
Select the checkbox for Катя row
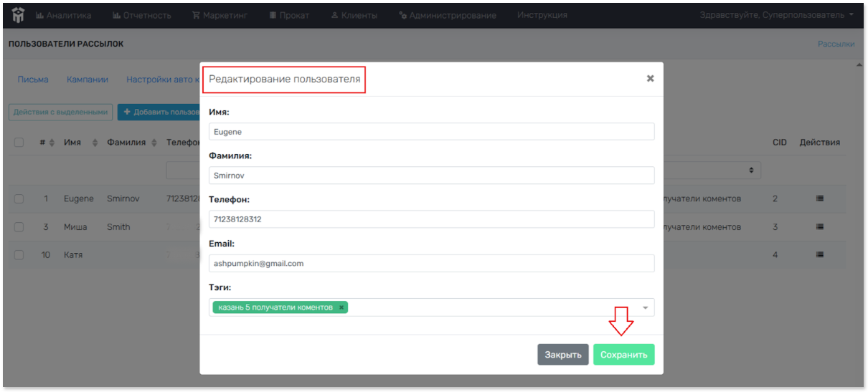(x=19, y=254)
